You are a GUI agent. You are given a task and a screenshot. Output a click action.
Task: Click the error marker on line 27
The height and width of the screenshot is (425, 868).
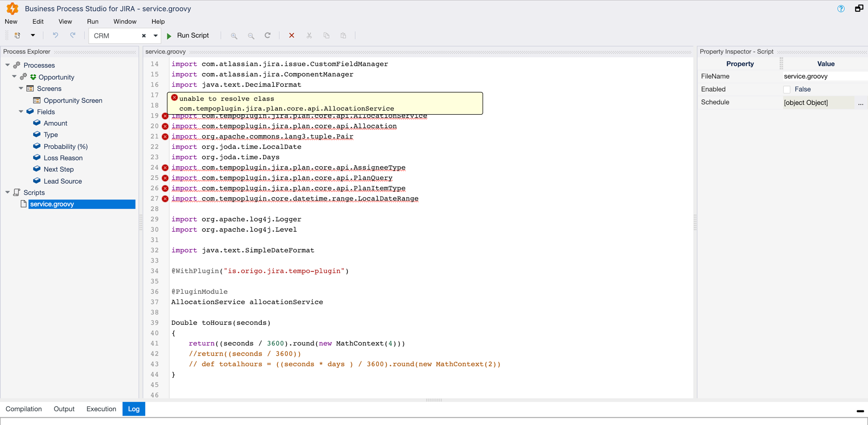pyautogui.click(x=165, y=199)
